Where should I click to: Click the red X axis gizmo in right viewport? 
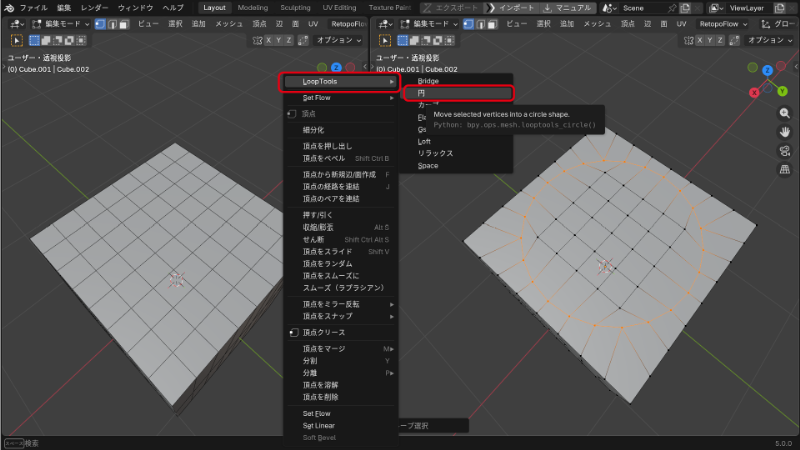click(x=754, y=92)
